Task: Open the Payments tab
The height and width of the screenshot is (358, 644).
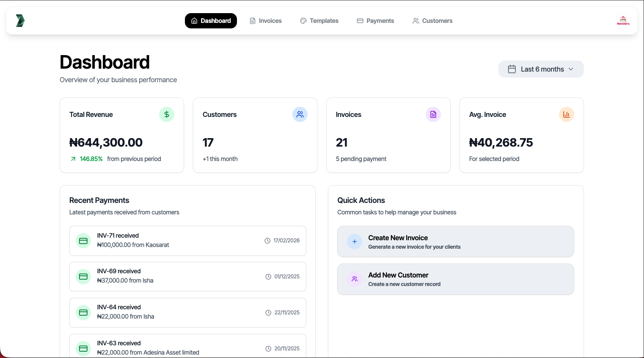Action: (375, 21)
